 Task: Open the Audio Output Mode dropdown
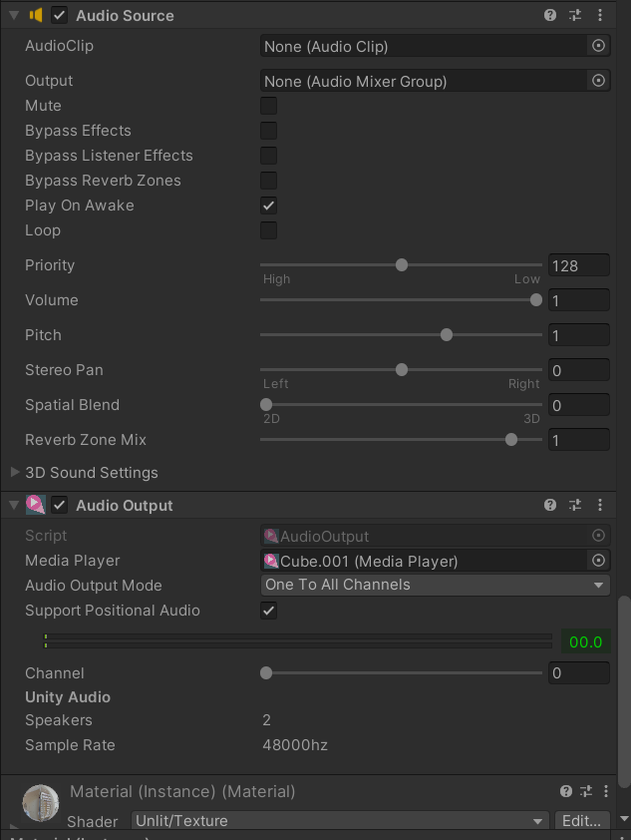[x=435, y=586]
